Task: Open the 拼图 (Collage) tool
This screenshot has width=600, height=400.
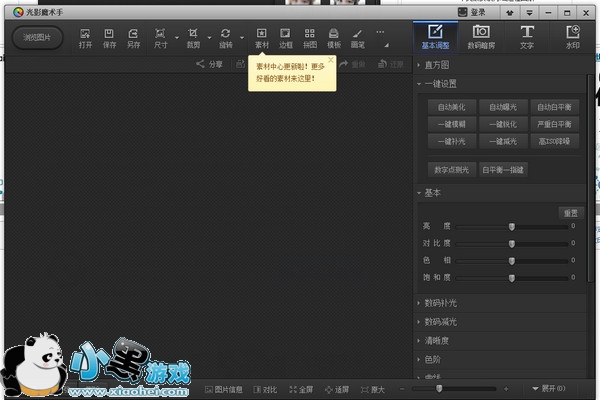Action: click(310, 38)
